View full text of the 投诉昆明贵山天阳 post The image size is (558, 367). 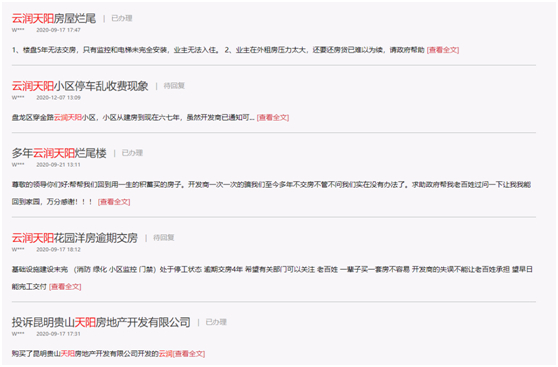[x=189, y=354]
